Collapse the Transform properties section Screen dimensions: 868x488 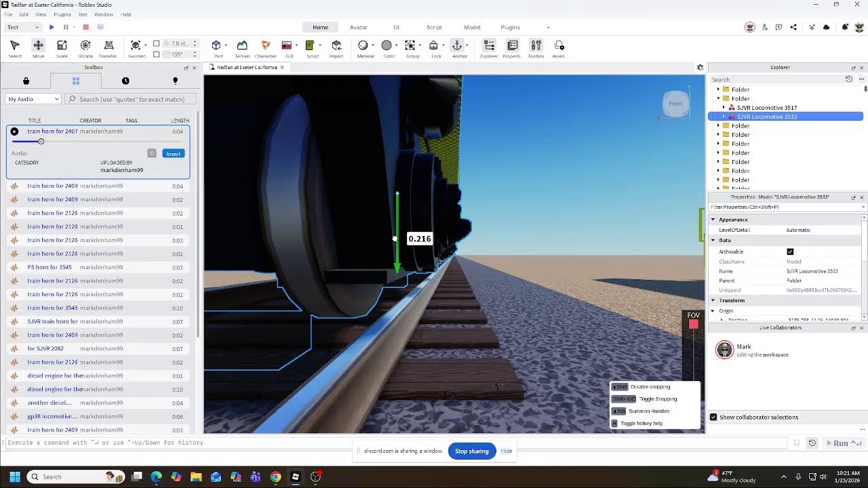tap(713, 300)
